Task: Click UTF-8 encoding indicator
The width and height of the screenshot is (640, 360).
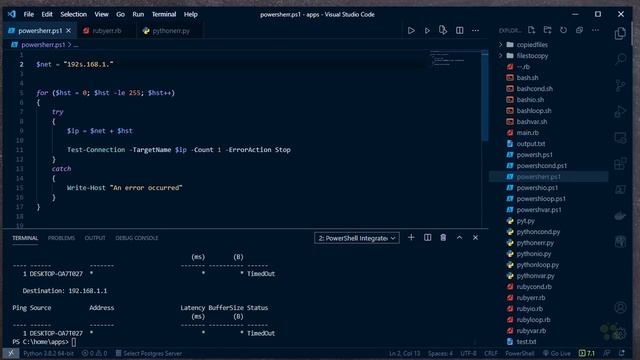Action: tap(468, 353)
